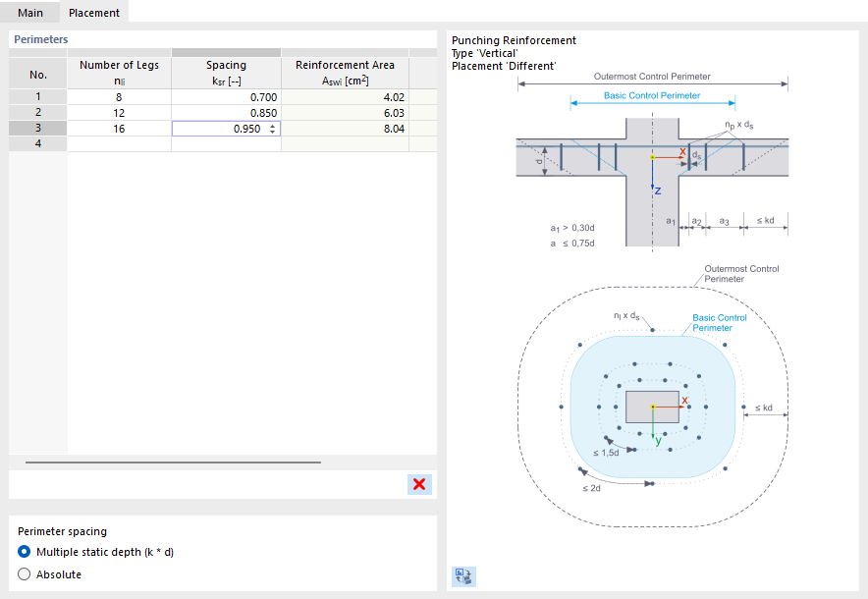
Task: Select row 3 in the Perimeters table
Action: pyautogui.click(x=37, y=128)
